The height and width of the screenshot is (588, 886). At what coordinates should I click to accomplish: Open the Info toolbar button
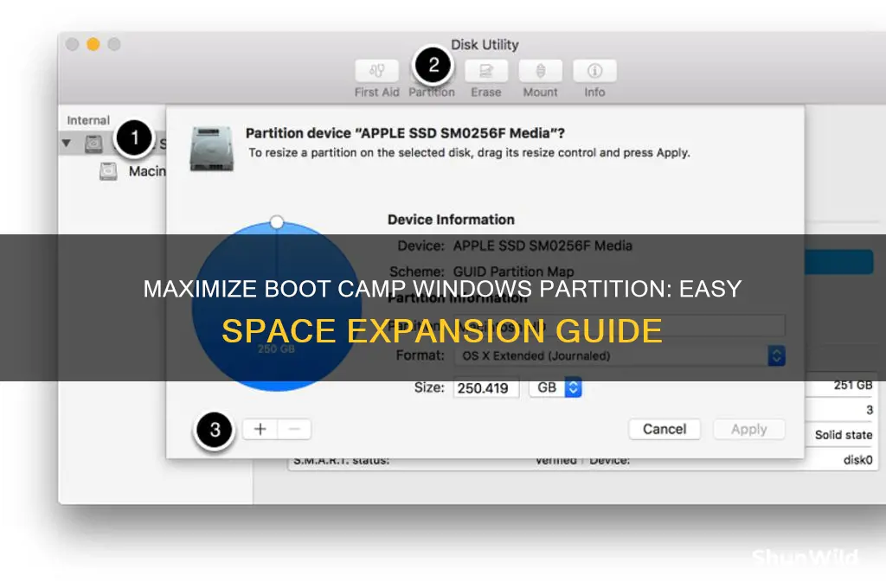[x=594, y=71]
